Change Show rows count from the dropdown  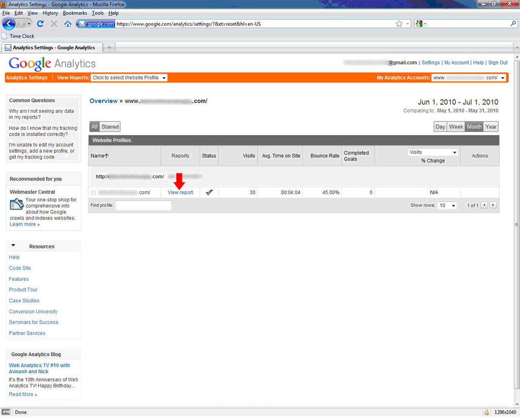[447, 205]
